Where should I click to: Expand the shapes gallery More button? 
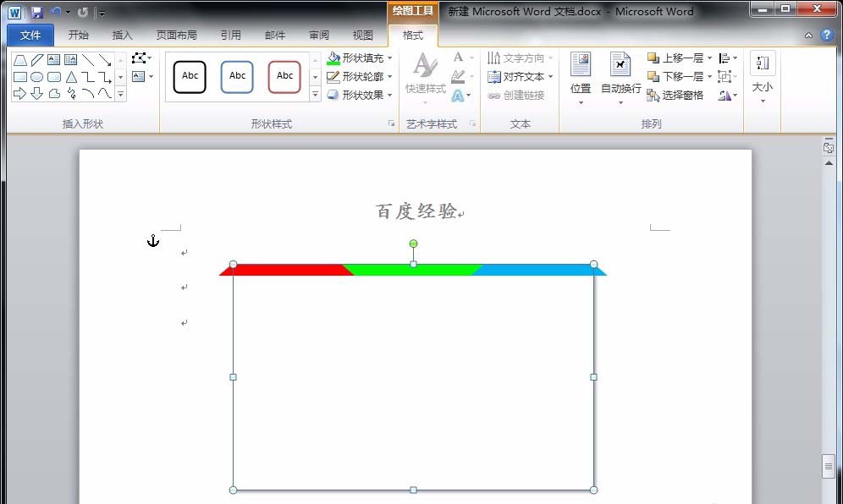[x=121, y=95]
